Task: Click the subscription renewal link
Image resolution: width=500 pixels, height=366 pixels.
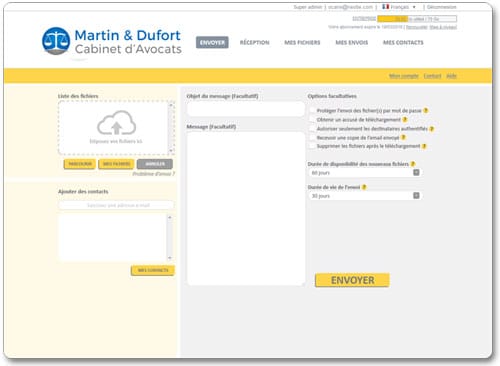Action: click(x=416, y=27)
